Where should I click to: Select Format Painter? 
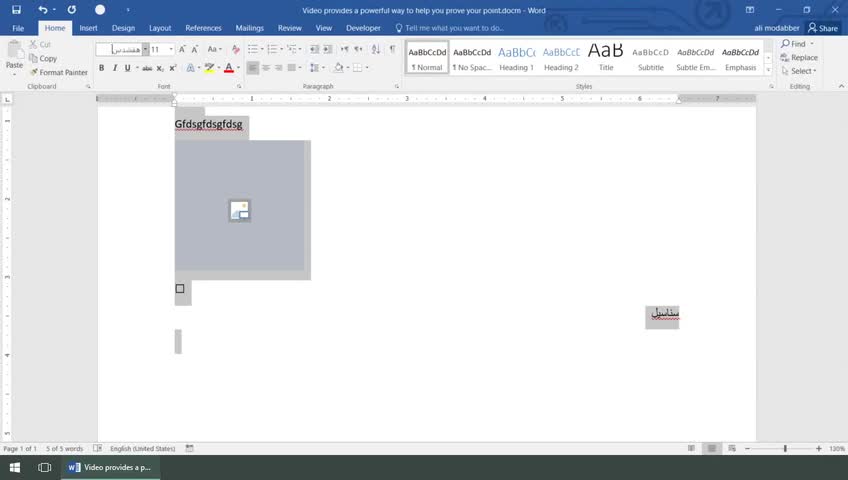(58, 72)
